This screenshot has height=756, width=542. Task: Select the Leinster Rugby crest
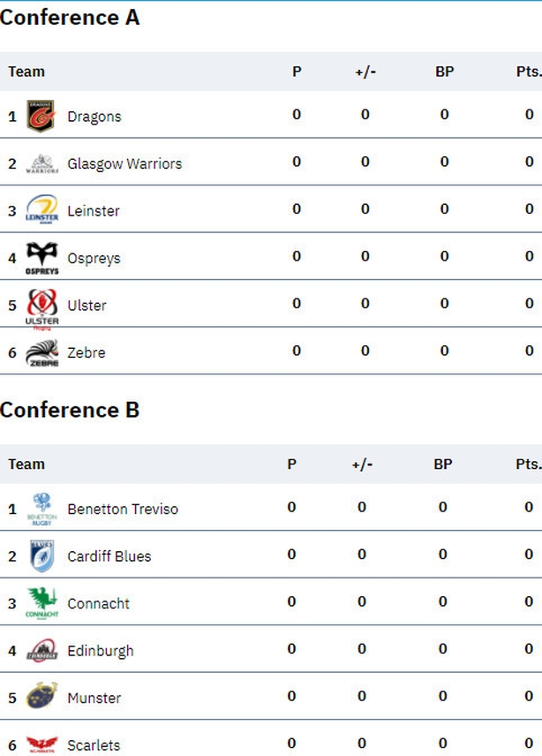(41, 209)
